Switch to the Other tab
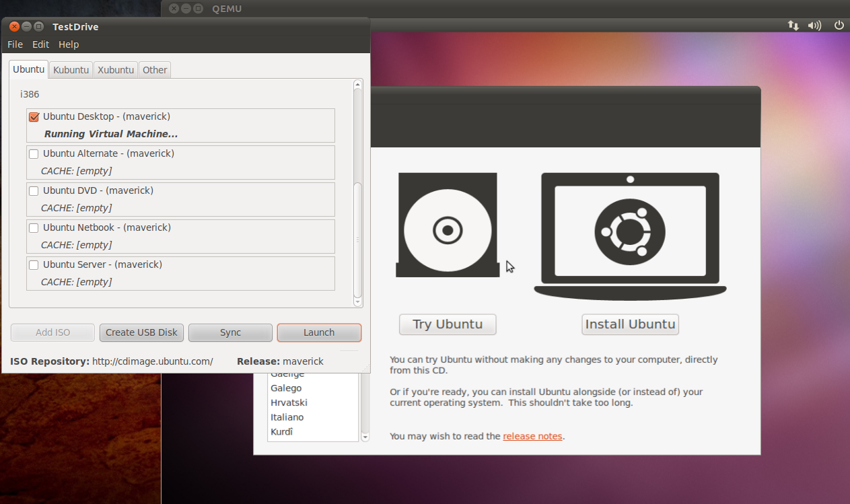The height and width of the screenshot is (504, 850). coord(155,70)
